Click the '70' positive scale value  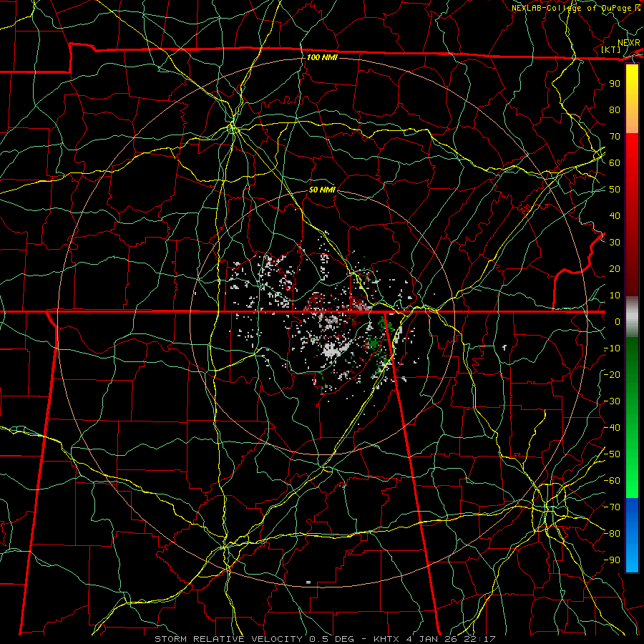615,137
